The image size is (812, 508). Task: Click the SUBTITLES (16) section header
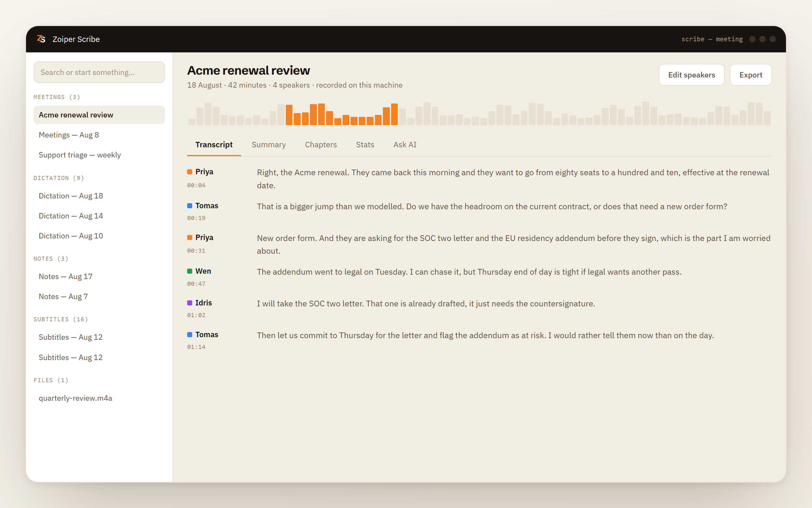[x=61, y=319]
